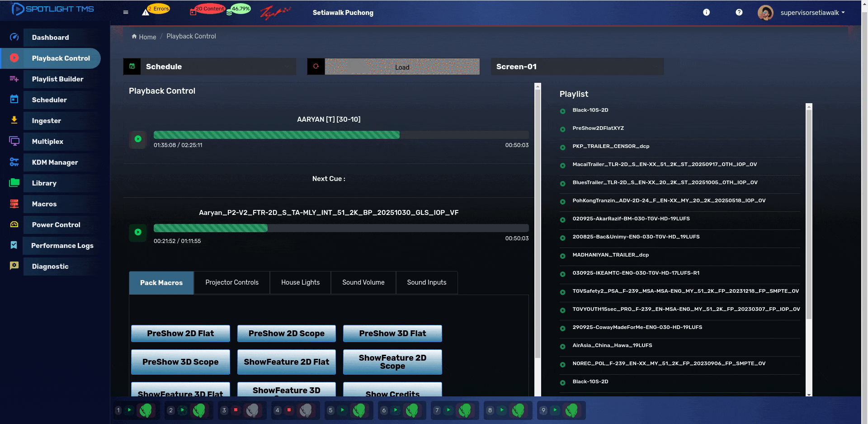Click the Home breadcrumb link

(147, 37)
